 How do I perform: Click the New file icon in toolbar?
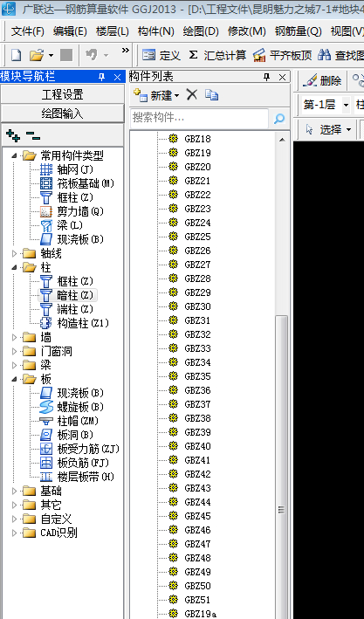[17, 55]
